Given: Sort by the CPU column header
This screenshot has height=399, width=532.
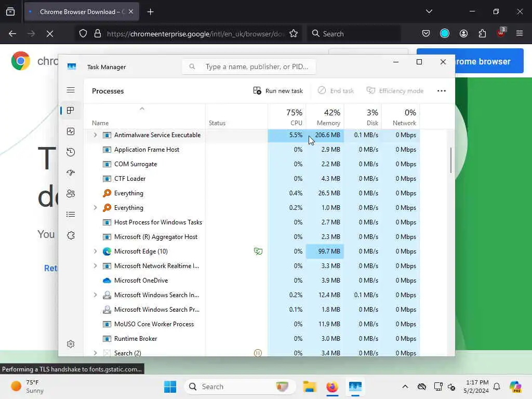Looking at the screenshot, I should [287, 117].
